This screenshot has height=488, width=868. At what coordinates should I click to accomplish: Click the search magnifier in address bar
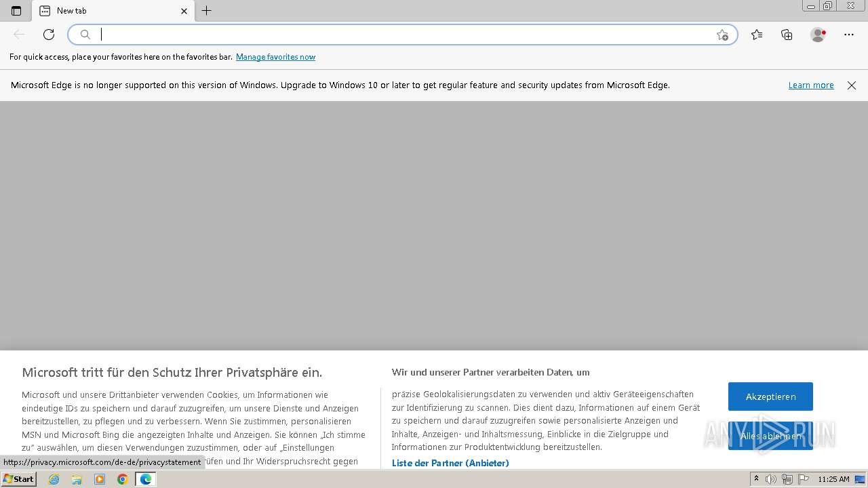(85, 35)
